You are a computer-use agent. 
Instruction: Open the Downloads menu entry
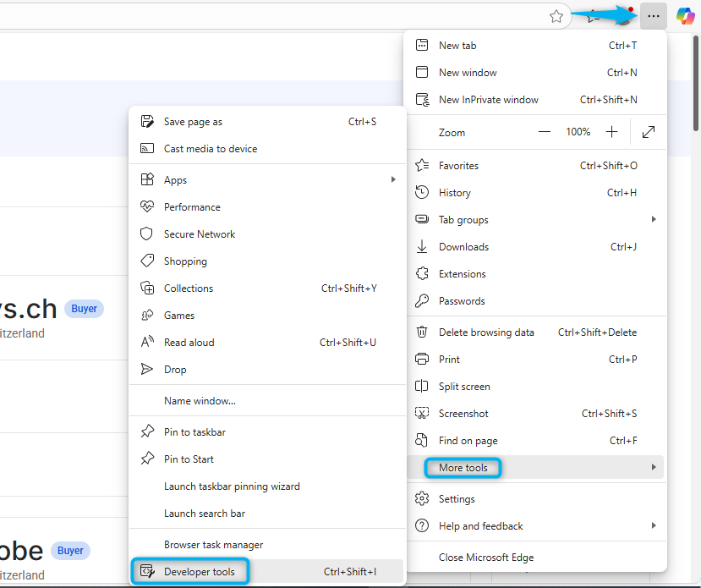pyautogui.click(x=535, y=246)
